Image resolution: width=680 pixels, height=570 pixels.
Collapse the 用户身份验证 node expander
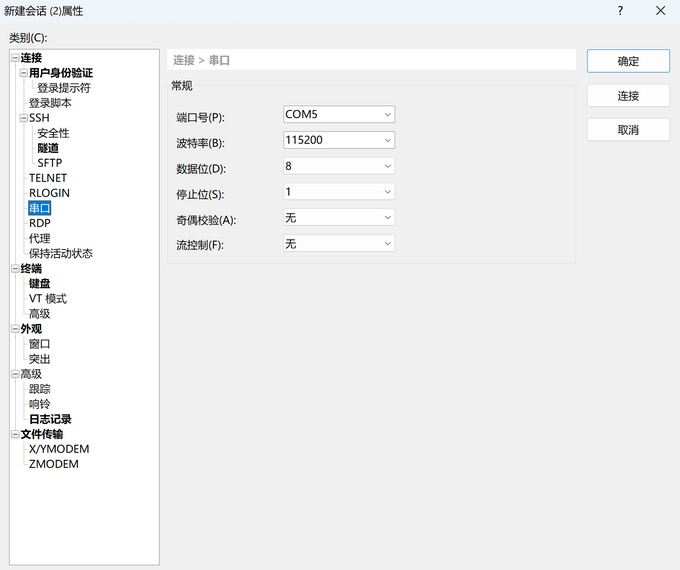point(23,73)
